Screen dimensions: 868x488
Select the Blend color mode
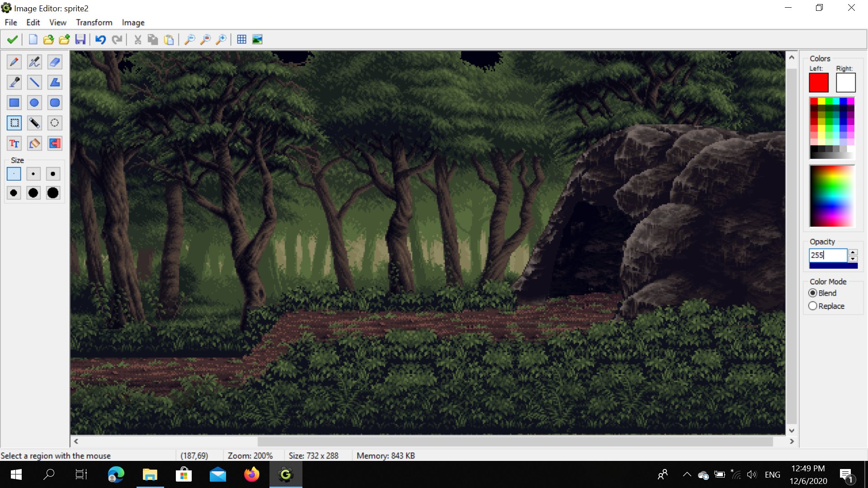[x=813, y=293]
